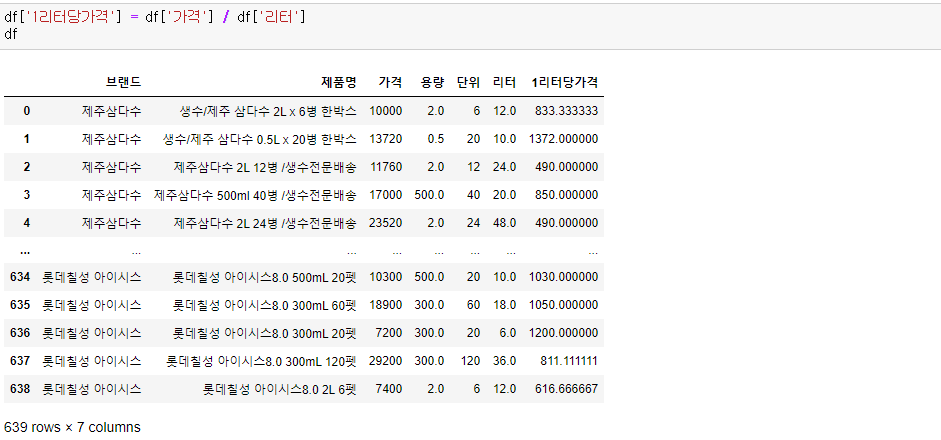Click liter value 18.0
The width and height of the screenshot is (941, 440).
tap(505, 305)
